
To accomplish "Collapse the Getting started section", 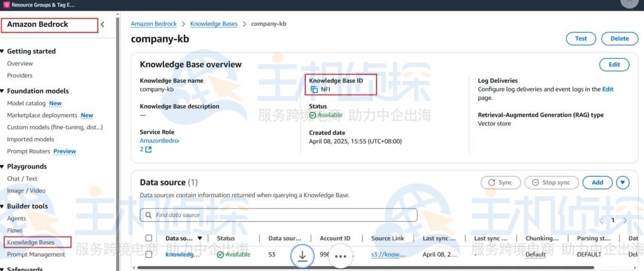I will [x=2, y=51].
